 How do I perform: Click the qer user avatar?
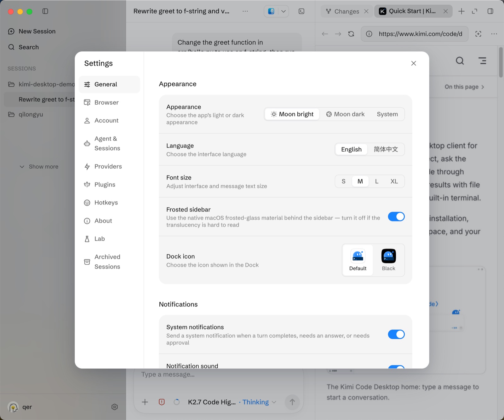(x=13, y=407)
